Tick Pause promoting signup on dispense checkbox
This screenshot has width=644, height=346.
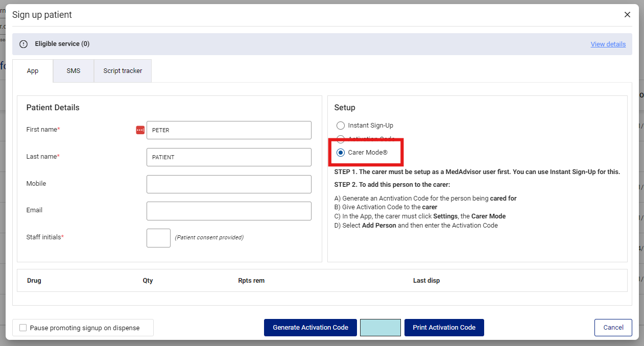tap(23, 328)
